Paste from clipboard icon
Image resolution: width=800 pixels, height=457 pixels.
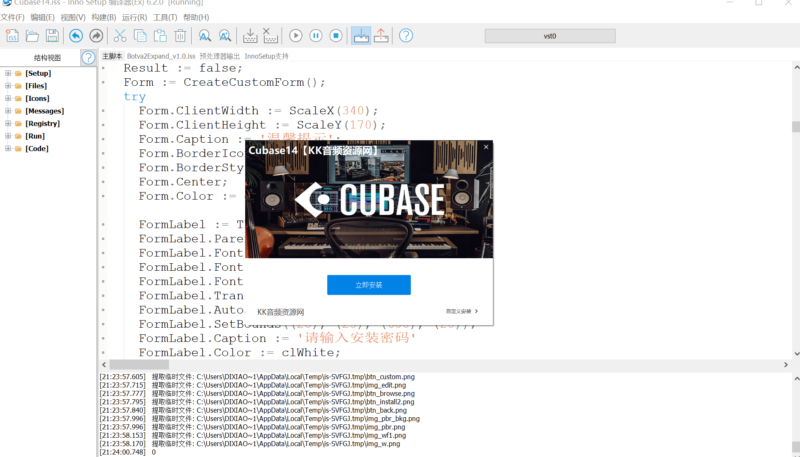click(160, 36)
